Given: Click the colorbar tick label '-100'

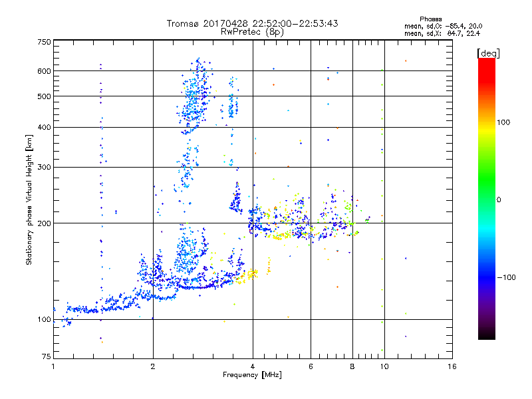Looking at the screenshot, I should pos(507,277).
